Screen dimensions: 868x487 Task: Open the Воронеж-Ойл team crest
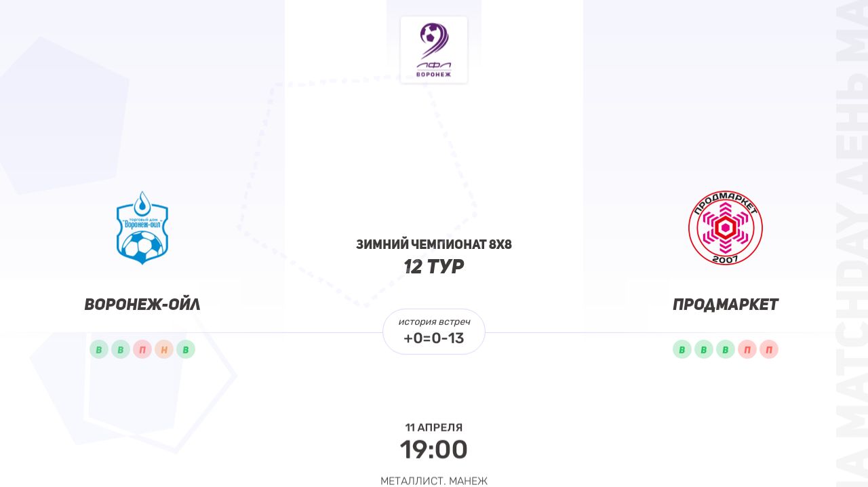[142, 228]
